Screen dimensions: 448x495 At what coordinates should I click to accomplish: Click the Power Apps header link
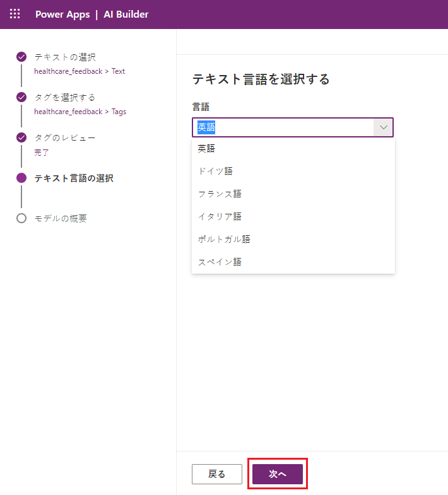point(62,14)
